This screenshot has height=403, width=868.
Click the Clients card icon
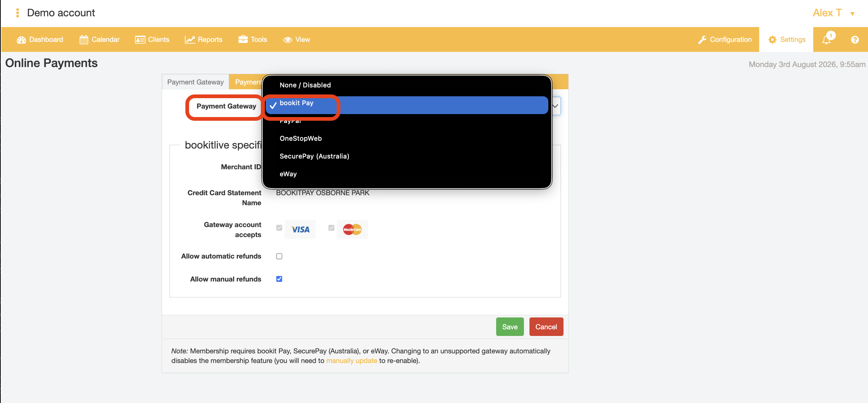[140, 40]
